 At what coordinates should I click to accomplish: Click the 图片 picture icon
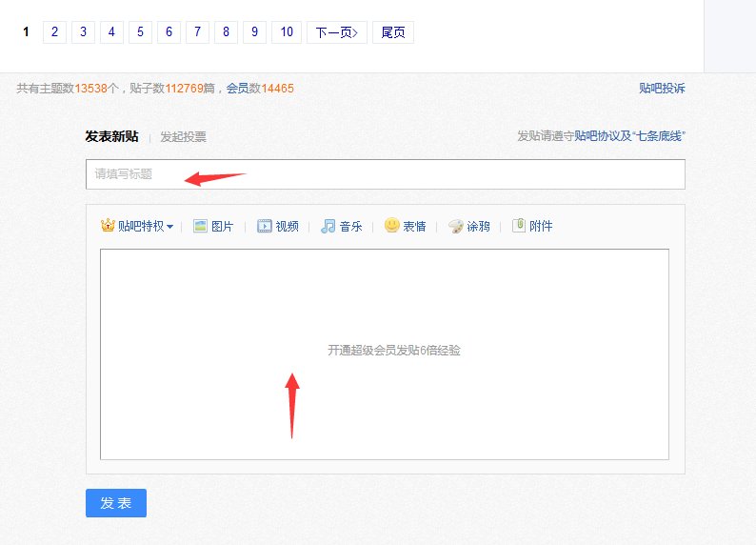[200, 226]
